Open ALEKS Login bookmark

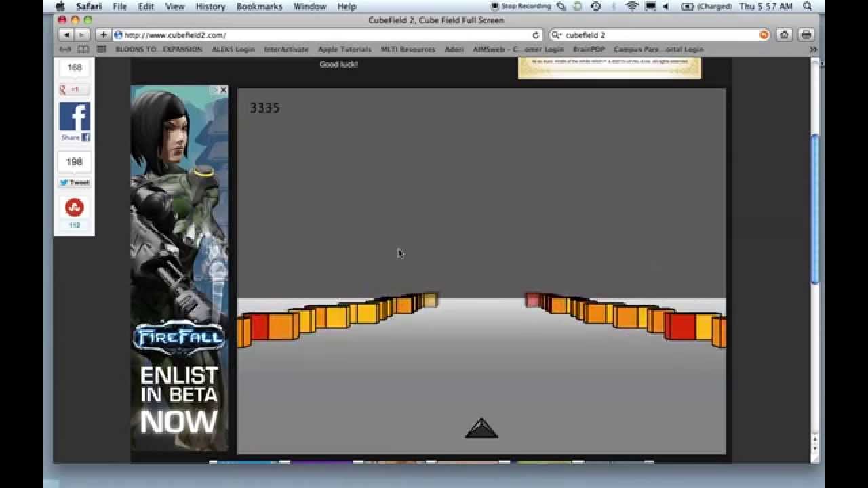233,49
